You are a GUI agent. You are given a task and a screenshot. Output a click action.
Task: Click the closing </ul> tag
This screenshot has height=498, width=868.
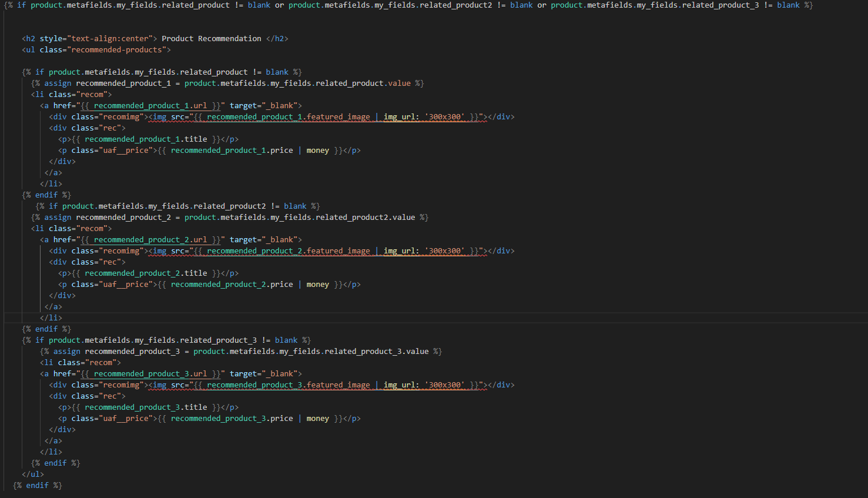click(x=33, y=474)
